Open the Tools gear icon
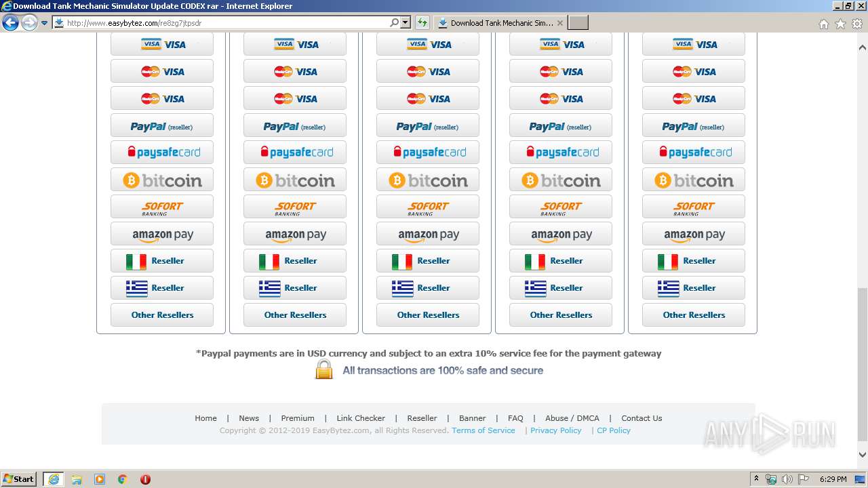Image resolution: width=868 pixels, height=488 pixels. click(x=857, y=24)
